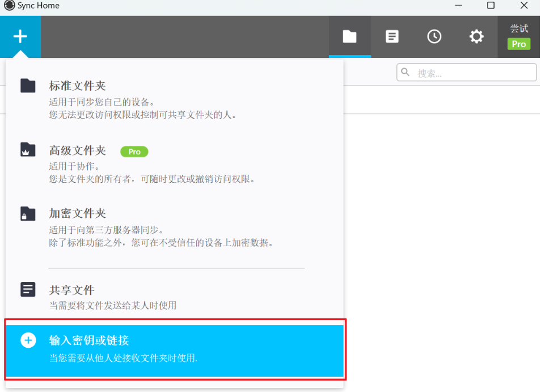Click the 搜索 search field
This screenshot has width=541, height=392.
coord(467,73)
